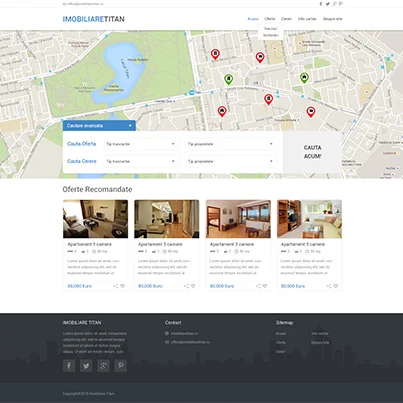This screenshot has height=403, width=403.
Task: Click the Oferte Recomandate heading
Action: (x=97, y=189)
